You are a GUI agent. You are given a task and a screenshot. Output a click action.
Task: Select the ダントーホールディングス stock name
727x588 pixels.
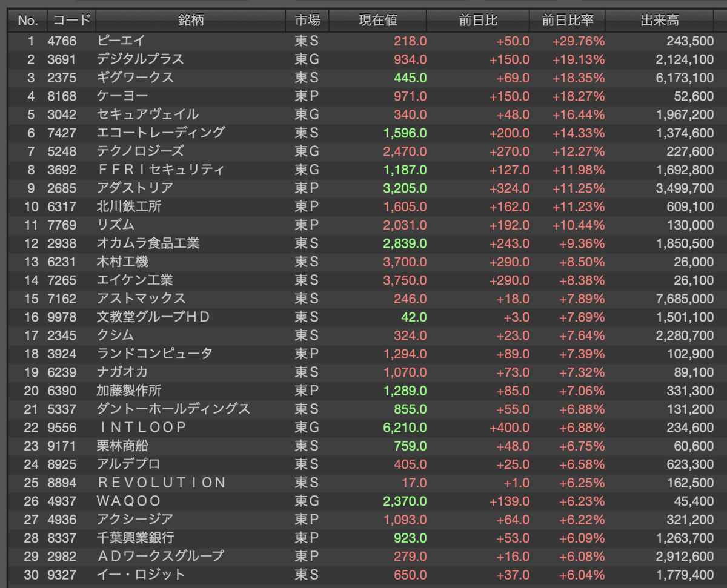click(174, 409)
